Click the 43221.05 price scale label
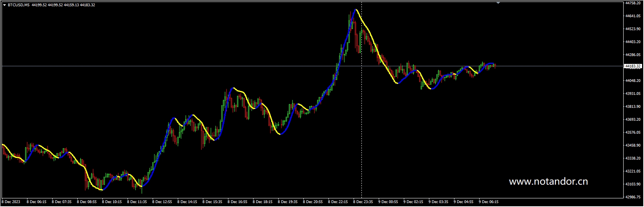This screenshot has width=644, height=207. (x=633, y=171)
